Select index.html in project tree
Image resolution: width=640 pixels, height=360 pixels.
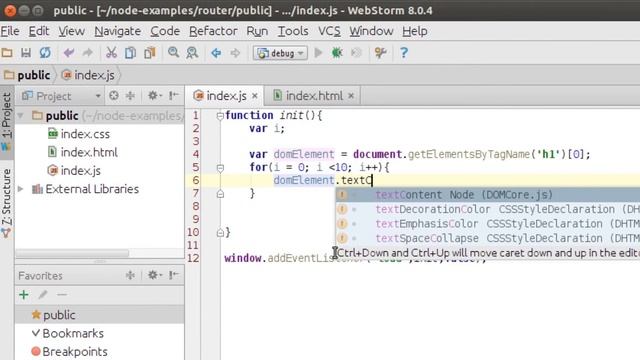coord(83,152)
